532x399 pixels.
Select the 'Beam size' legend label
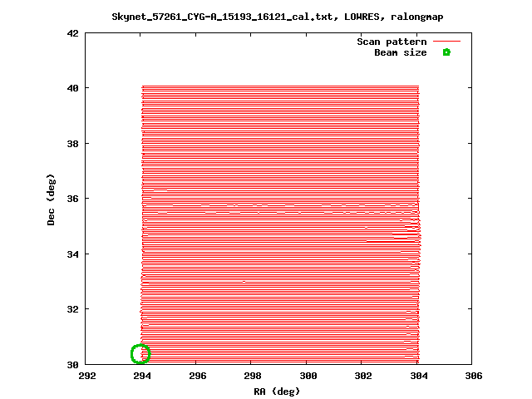tap(401, 52)
